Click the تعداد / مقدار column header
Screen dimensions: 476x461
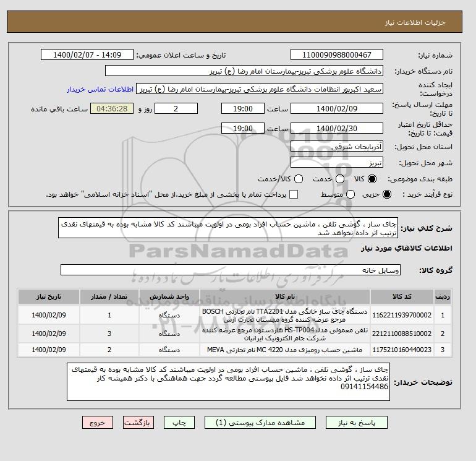[109, 296]
